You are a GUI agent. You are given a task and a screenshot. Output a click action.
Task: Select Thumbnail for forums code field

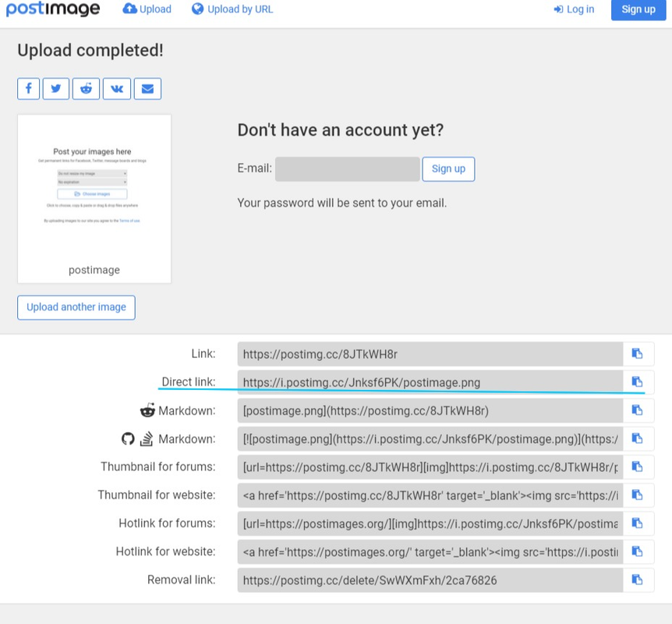[430, 467]
